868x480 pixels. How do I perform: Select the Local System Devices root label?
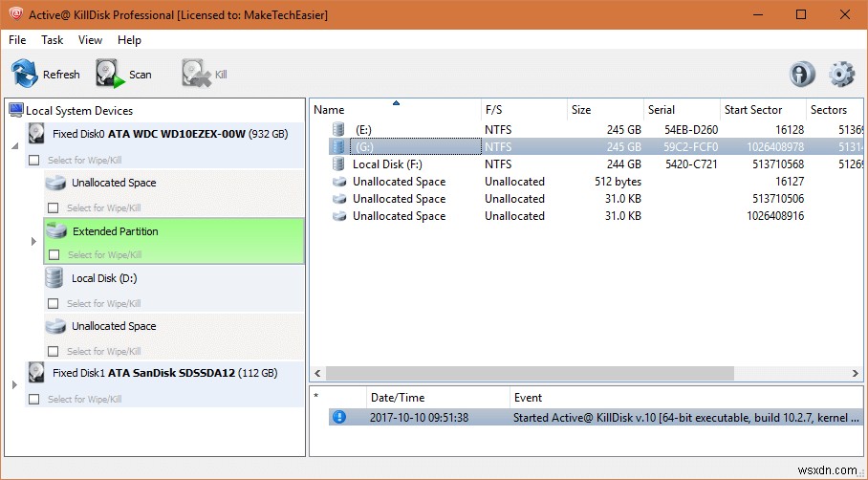[79, 111]
